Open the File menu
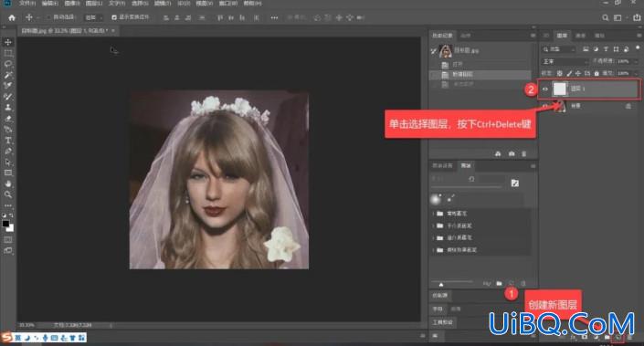This screenshot has width=644, height=346. coord(27,4)
